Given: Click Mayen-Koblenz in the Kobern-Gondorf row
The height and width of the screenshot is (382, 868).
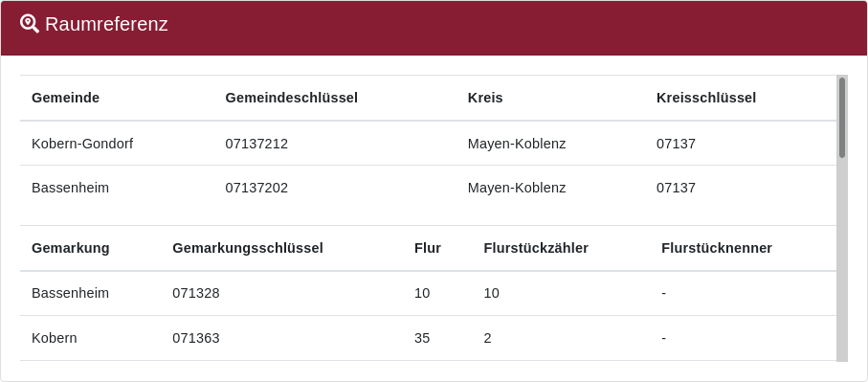Looking at the screenshot, I should 517,144.
